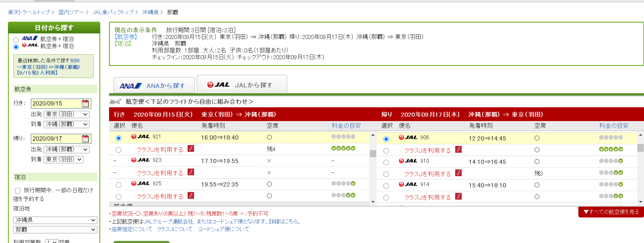Click return flight list scrollbar thumb
The height and width of the screenshot is (243, 644).
[640, 148]
